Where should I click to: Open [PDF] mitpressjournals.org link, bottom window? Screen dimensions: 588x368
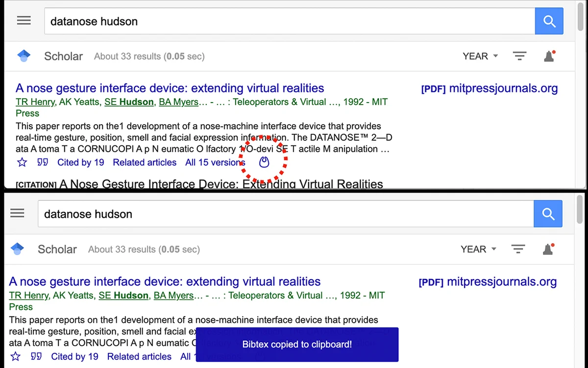pos(488,282)
